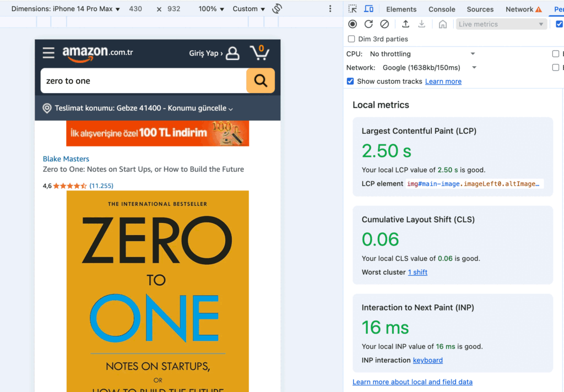Open the Zero to One book cover image
The width and height of the screenshot is (564, 392).
pos(158,291)
